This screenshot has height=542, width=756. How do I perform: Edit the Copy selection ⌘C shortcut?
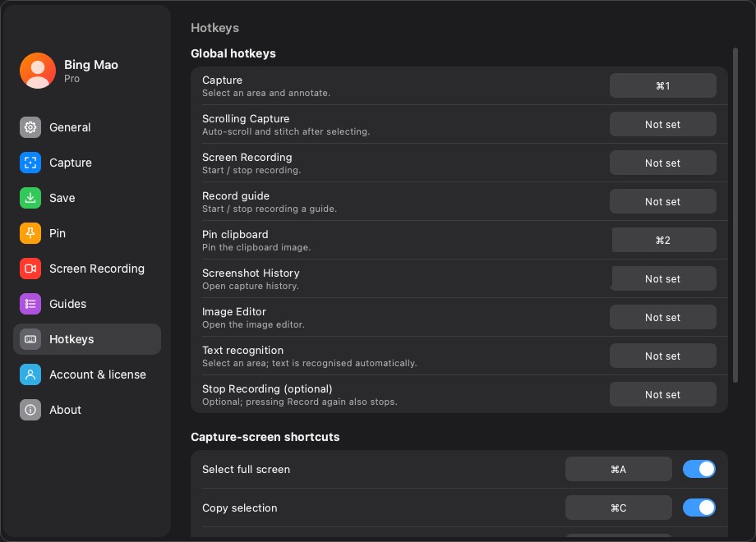click(618, 508)
